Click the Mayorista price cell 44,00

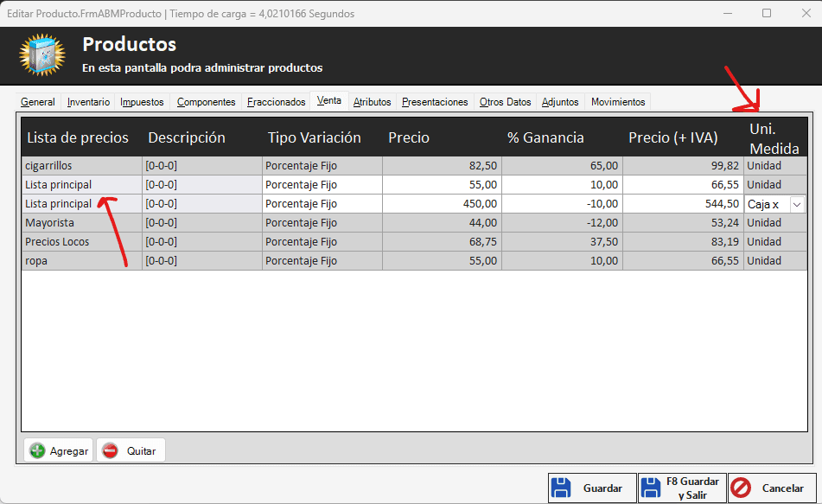[441, 223]
